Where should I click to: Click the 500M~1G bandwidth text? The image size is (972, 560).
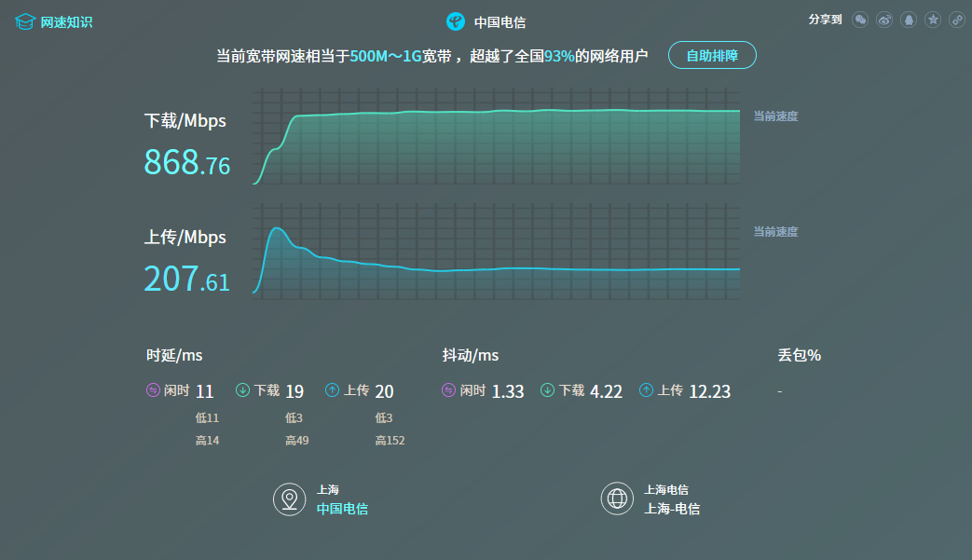tap(386, 56)
